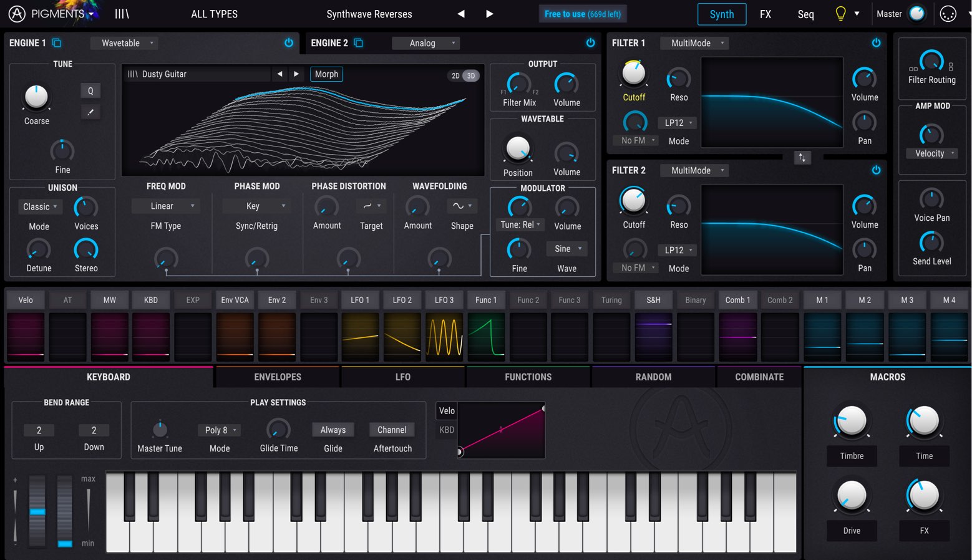972x560 pixels.
Task: Switch to the FX tab
Action: click(765, 14)
